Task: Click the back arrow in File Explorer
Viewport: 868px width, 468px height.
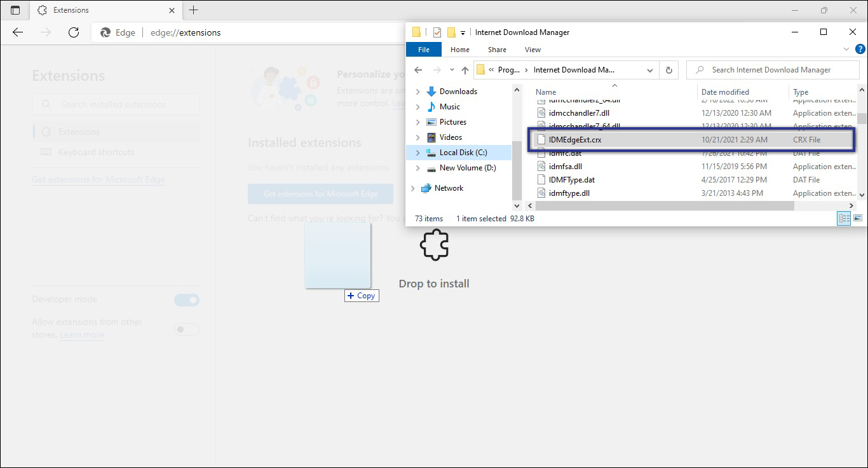Action: pos(417,70)
